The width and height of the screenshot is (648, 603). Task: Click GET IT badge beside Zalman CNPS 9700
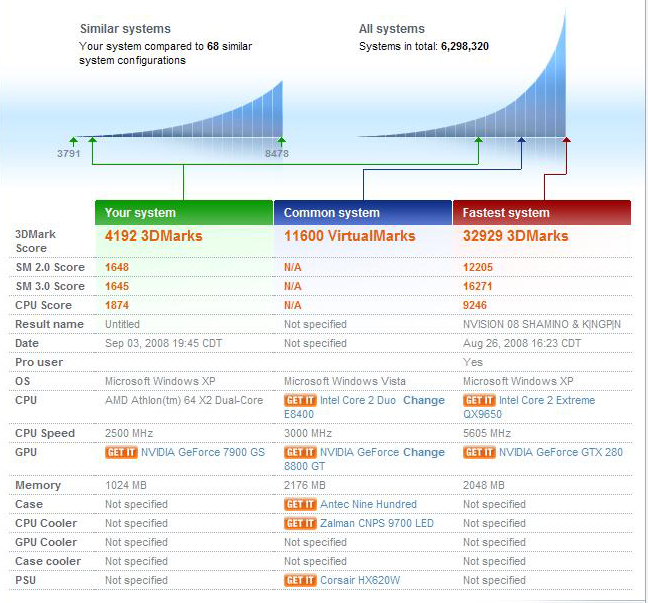click(300, 523)
